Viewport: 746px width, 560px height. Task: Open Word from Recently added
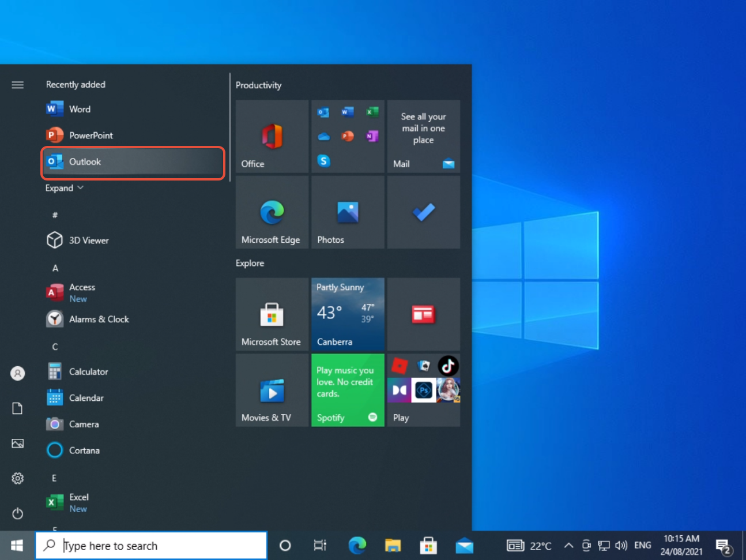[133, 109]
